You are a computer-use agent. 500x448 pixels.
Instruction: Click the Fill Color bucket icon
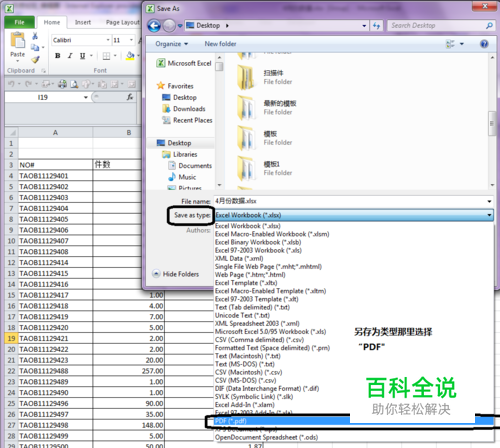(x=130, y=56)
